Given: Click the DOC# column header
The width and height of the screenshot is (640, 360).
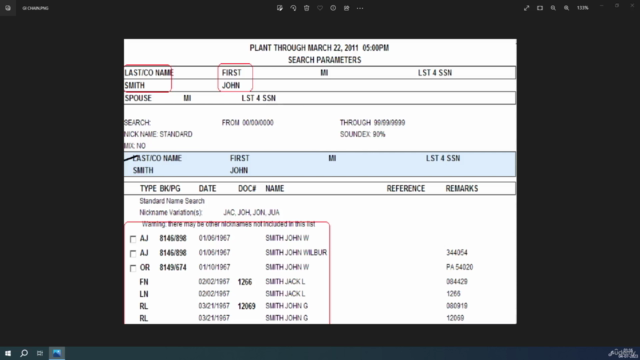Looking at the screenshot, I should [x=247, y=189].
